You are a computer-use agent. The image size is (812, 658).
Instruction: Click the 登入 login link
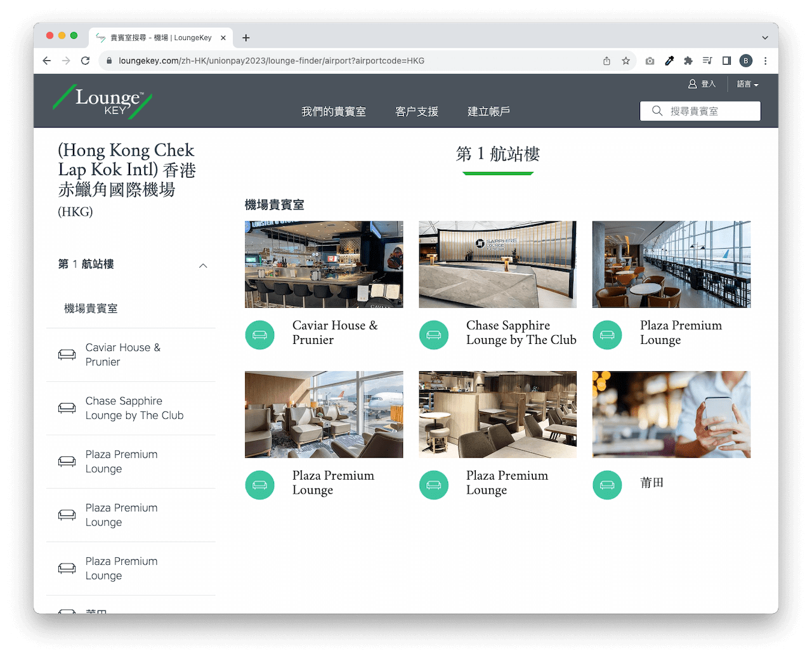click(708, 84)
